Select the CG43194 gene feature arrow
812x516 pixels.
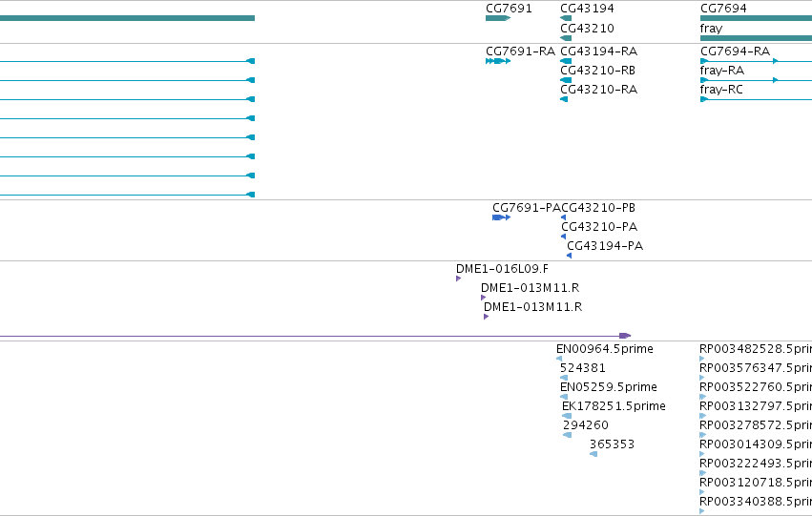click(x=566, y=18)
